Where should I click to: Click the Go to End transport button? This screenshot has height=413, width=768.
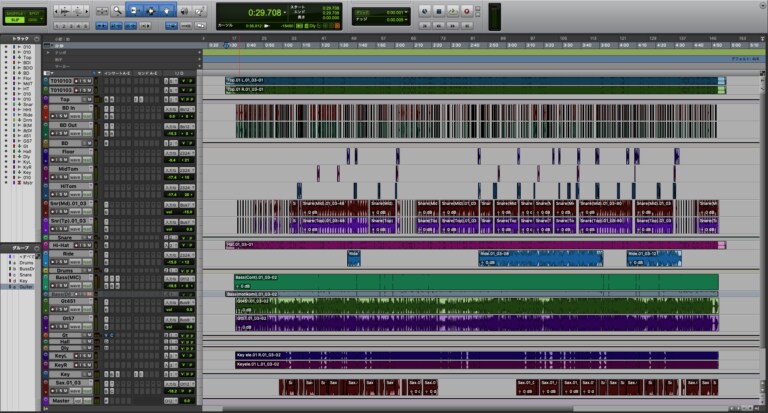(466, 26)
